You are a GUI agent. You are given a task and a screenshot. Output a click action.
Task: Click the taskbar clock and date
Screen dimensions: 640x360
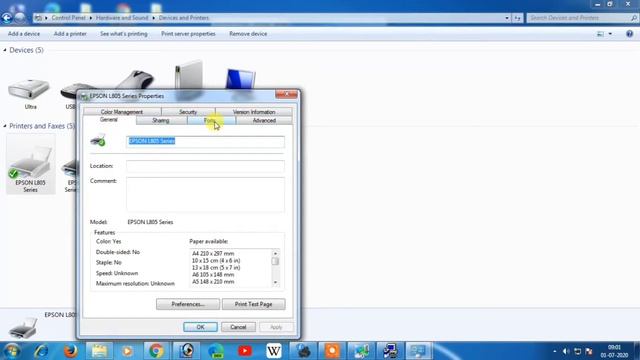click(x=614, y=351)
